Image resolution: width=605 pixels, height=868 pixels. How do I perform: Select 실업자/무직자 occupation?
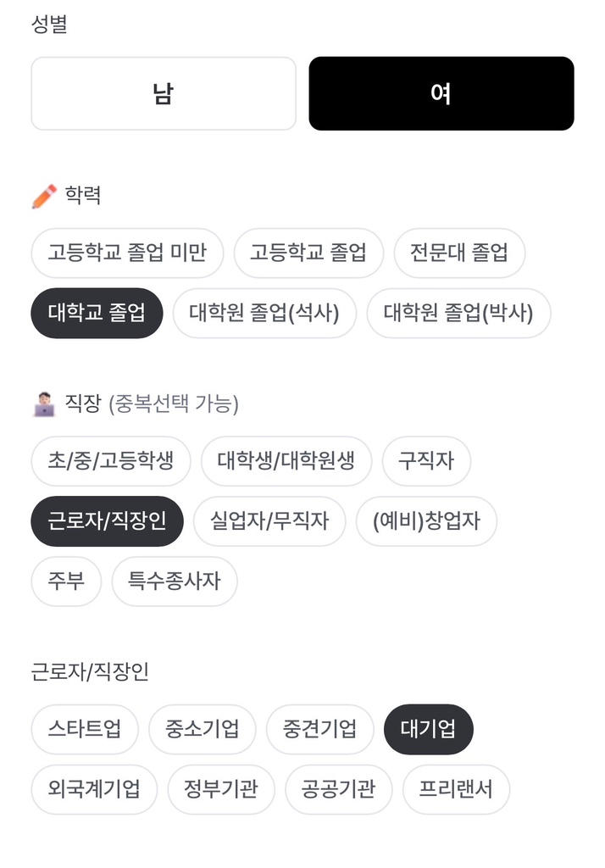tap(269, 521)
